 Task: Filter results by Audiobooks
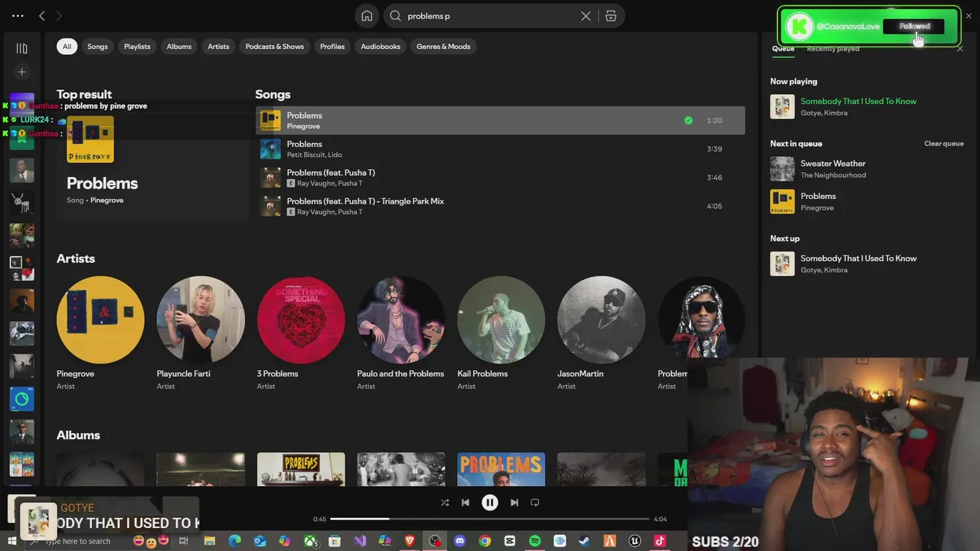381,47
